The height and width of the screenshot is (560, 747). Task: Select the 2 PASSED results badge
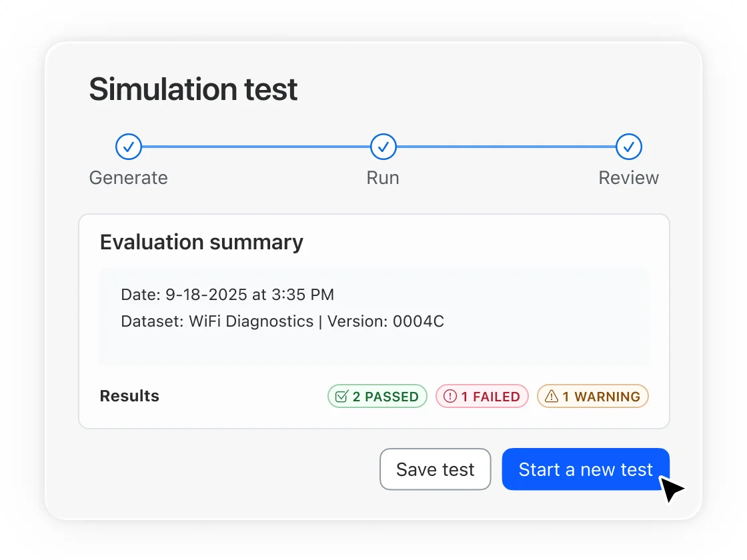point(377,396)
